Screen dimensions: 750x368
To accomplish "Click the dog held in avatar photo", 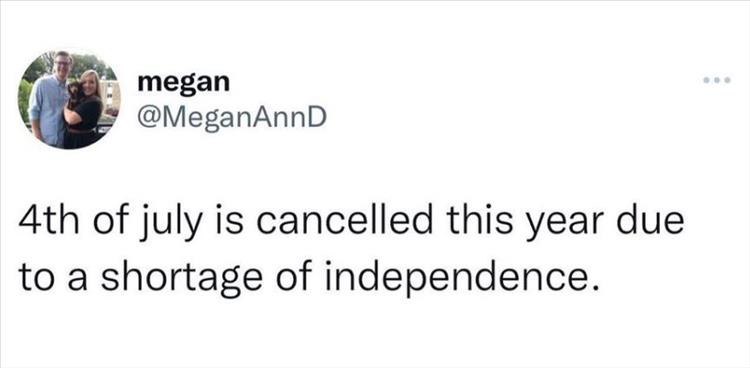I will tap(73, 93).
